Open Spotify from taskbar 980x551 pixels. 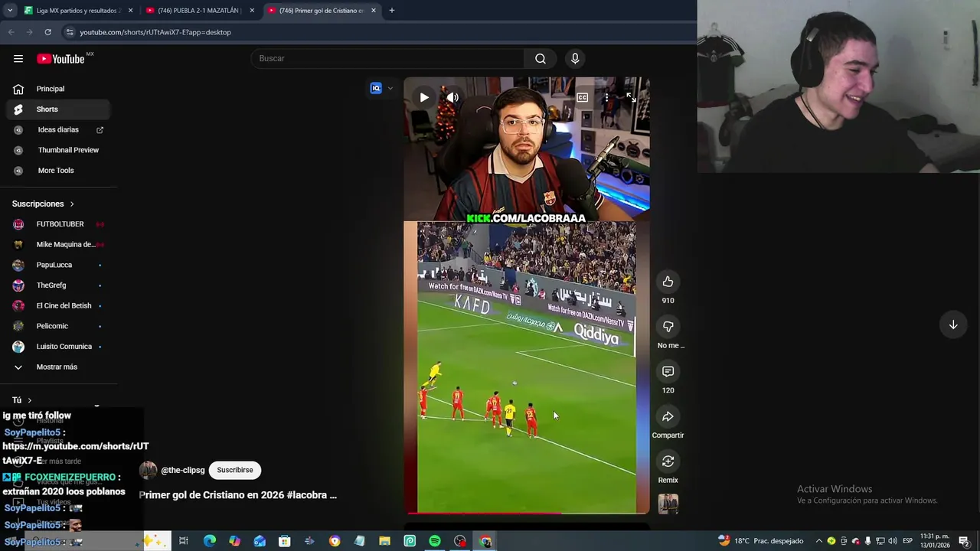point(435,541)
